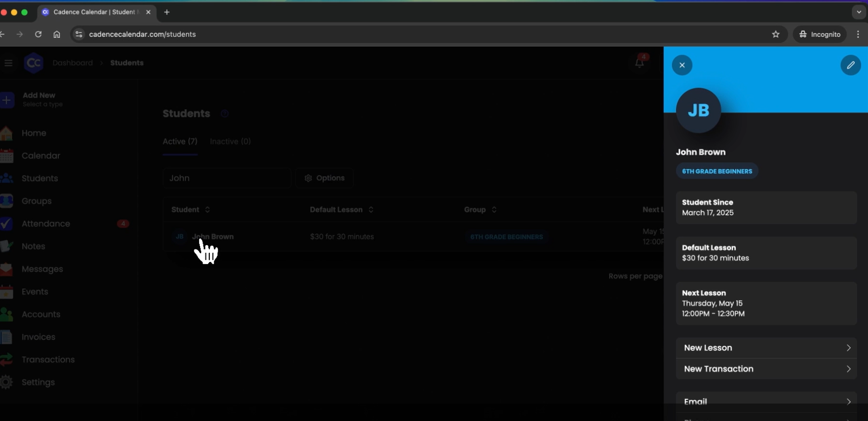Expand the Email chevron arrow
Screen dimensions: 868x421
(x=848, y=401)
